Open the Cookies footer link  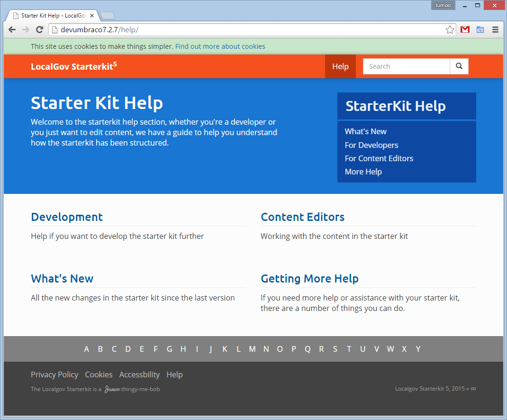coord(99,374)
